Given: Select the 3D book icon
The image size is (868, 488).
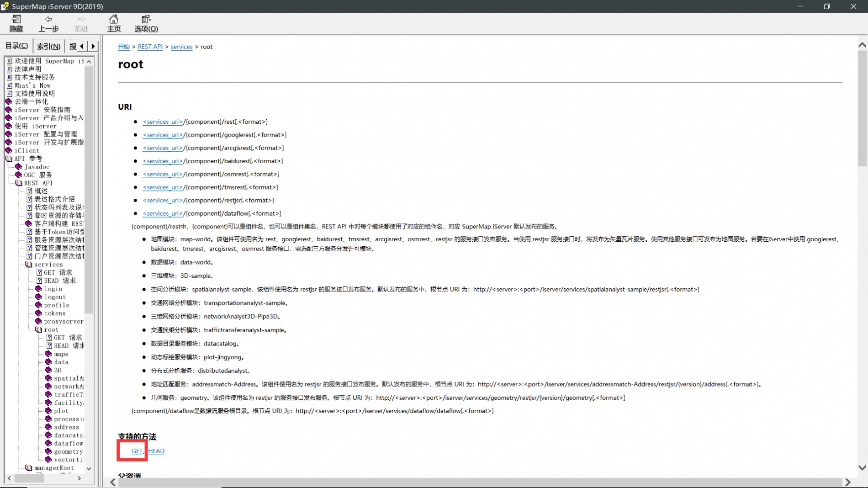Looking at the screenshot, I should click(x=49, y=370).
